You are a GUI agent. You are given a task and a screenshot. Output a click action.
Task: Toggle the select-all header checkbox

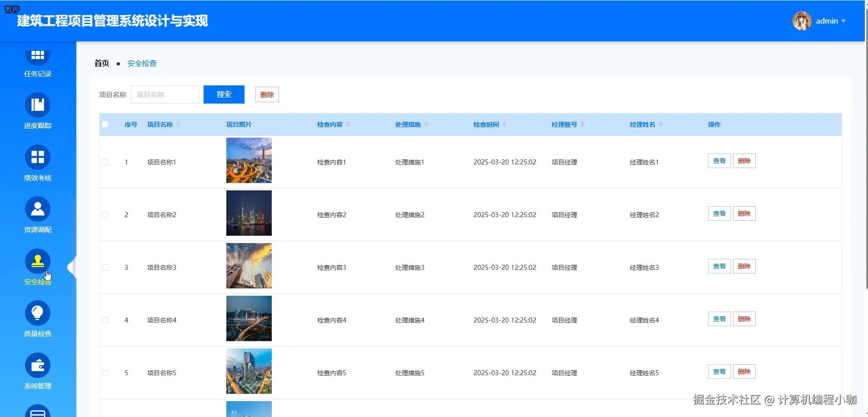pyautogui.click(x=105, y=124)
